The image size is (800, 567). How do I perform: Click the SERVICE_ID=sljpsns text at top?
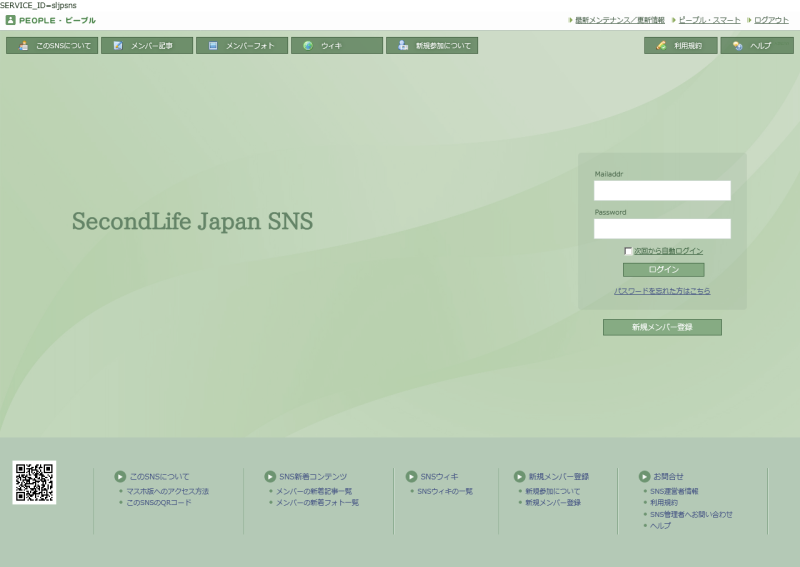tap(38, 5)
